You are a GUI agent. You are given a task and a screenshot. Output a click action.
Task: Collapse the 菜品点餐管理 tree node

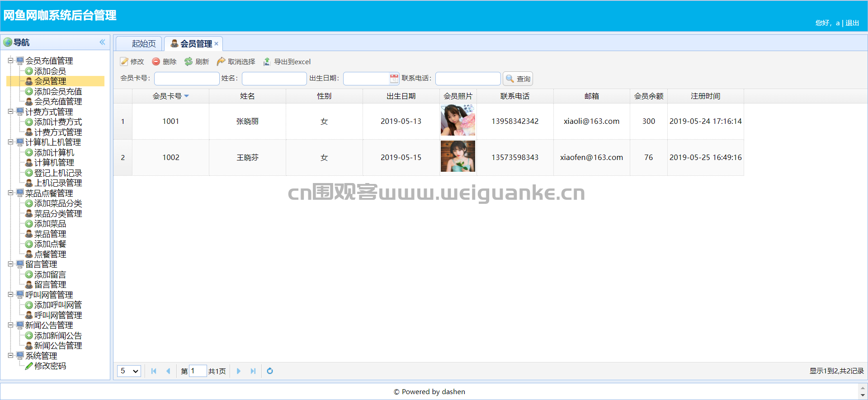coord(10,193)
